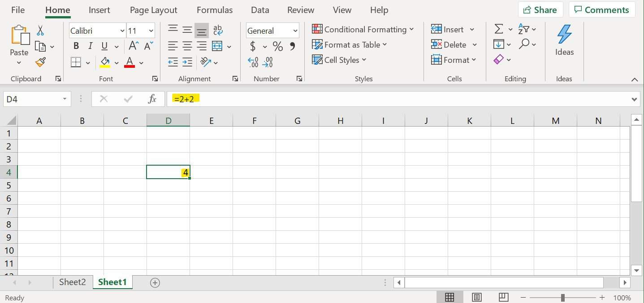
Task: Select the Format Painter tool
Action: [x=40, y=62]
